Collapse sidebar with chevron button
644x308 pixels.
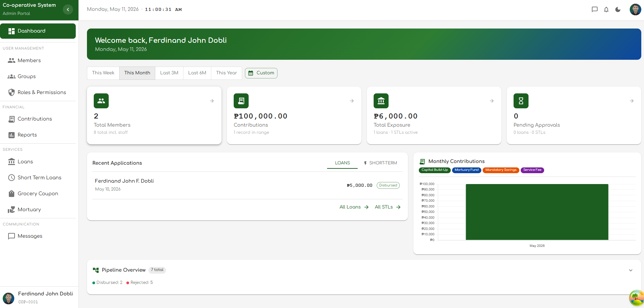click(68, 10)
